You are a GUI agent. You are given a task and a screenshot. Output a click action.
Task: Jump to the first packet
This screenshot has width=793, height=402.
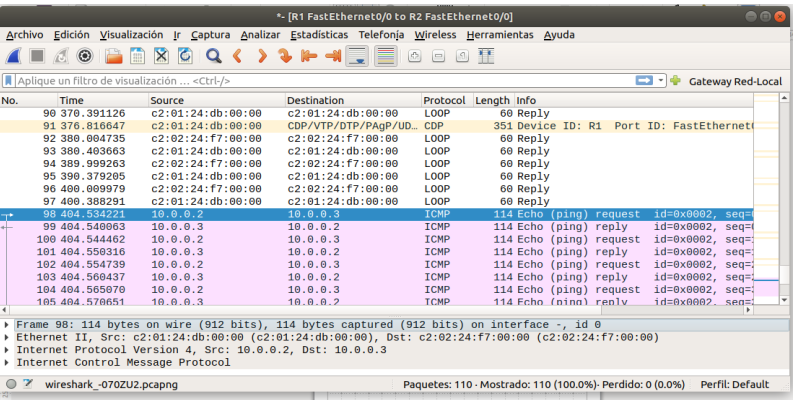[309, 56]
